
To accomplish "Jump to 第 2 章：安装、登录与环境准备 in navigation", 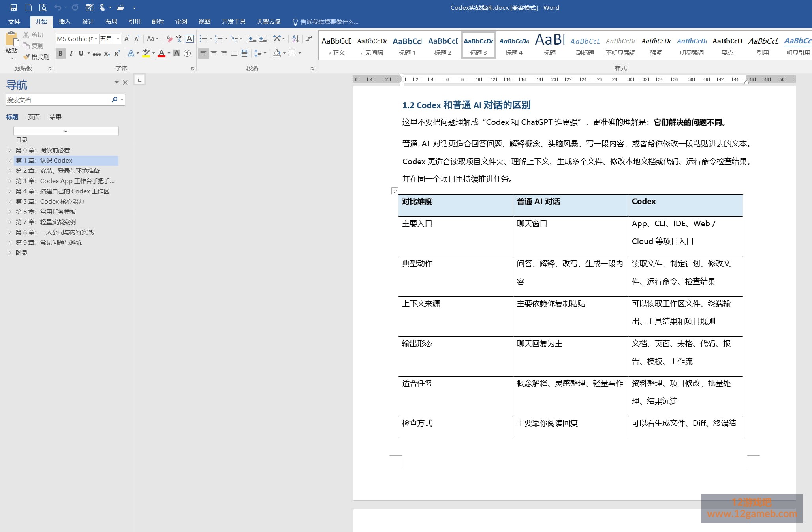I will click(58, 170).
